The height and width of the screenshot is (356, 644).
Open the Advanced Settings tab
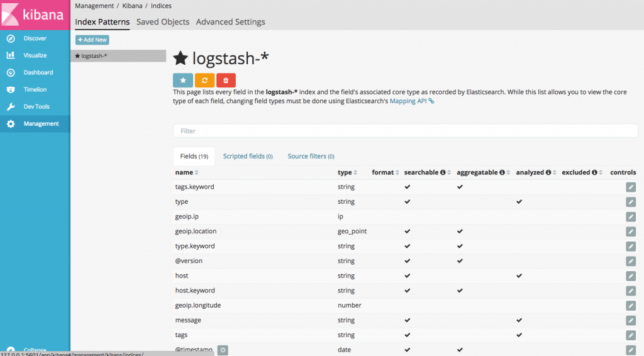pyautogui.click(x=230, y=22)
